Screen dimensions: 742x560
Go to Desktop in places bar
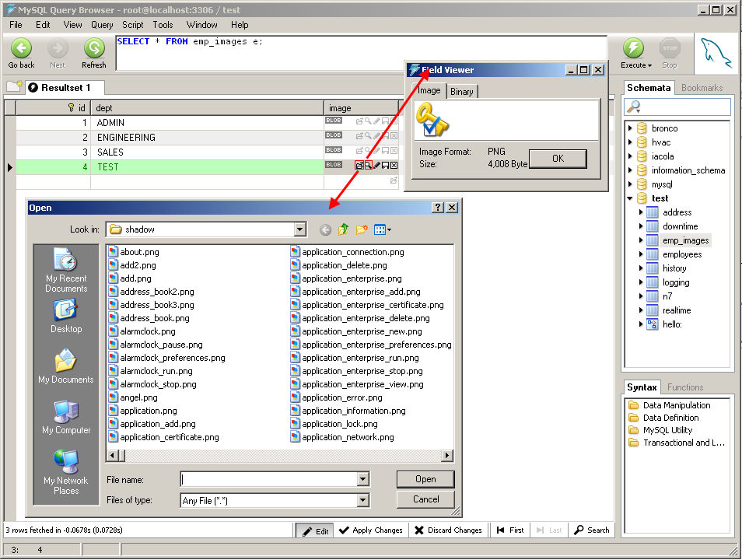point(66,316)
